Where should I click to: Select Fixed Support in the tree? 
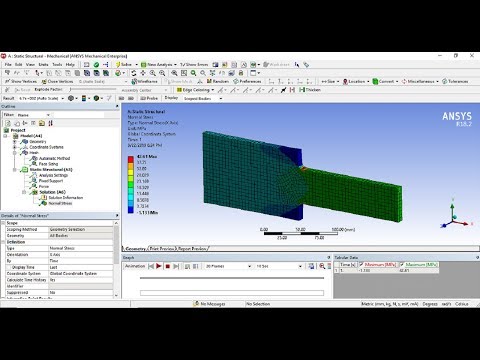(x=51, y=181)
